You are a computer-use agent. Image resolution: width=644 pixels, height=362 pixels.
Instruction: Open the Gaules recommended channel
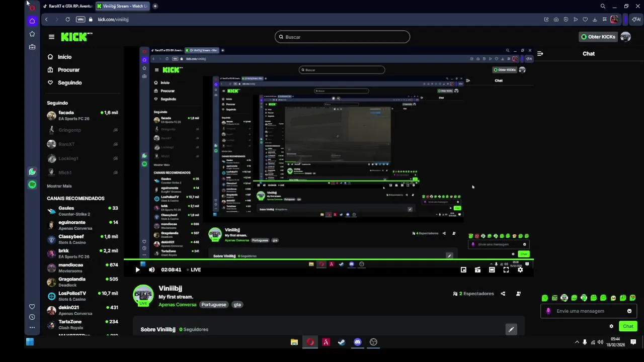tap(83, 211)
